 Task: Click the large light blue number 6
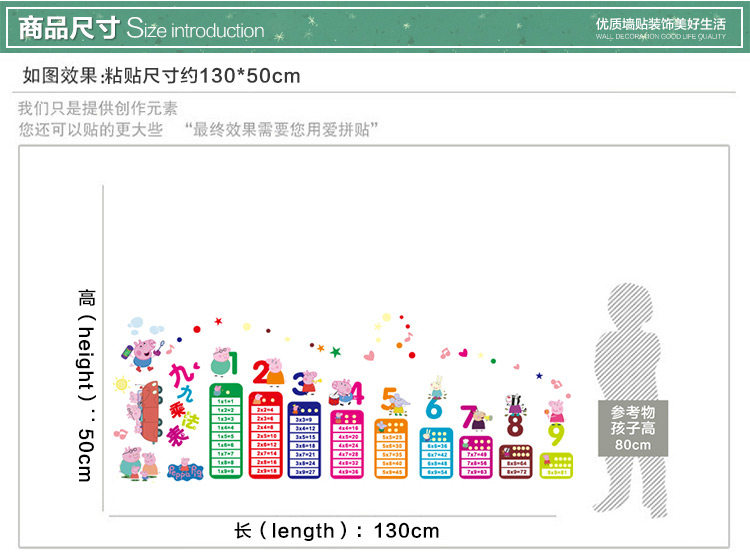(434, 408)
